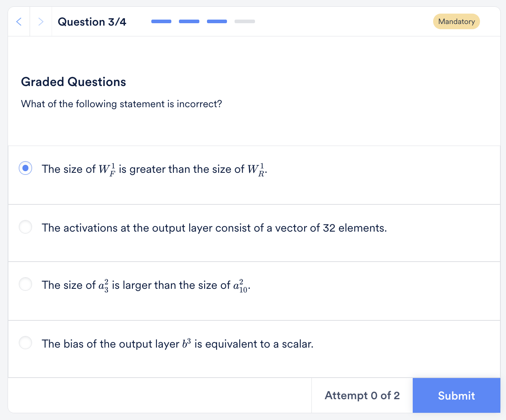This screenshot has width=506, height=420.
Task: Click the third blue progress bar segment
Action: (x=217, y=21)
